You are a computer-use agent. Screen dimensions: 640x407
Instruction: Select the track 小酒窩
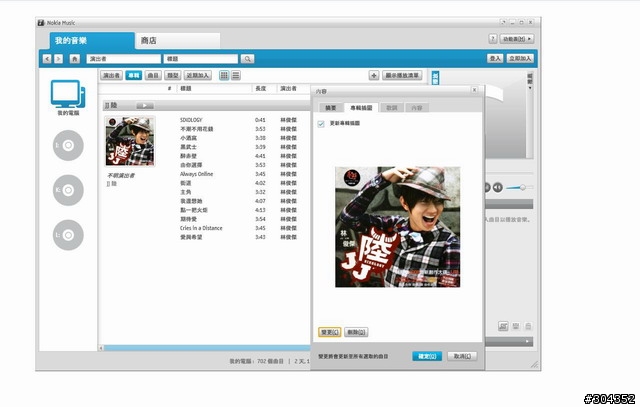pos(188,138)
